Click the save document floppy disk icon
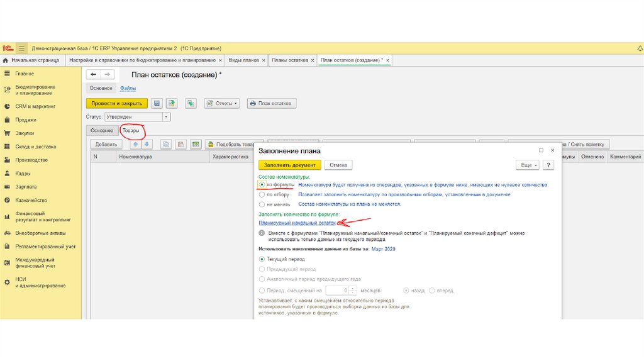This screenshot has height=361, width=644. (157, 103)
